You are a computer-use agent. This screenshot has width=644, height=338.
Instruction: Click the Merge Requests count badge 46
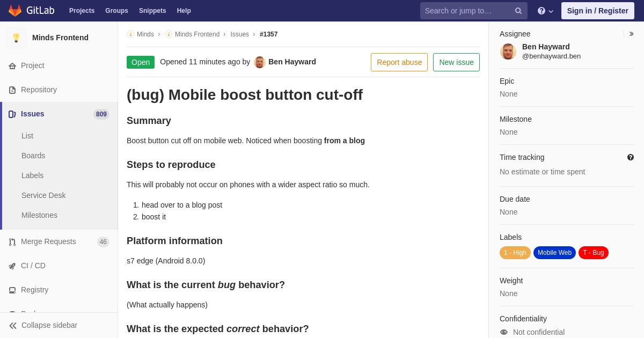(103, 242)
